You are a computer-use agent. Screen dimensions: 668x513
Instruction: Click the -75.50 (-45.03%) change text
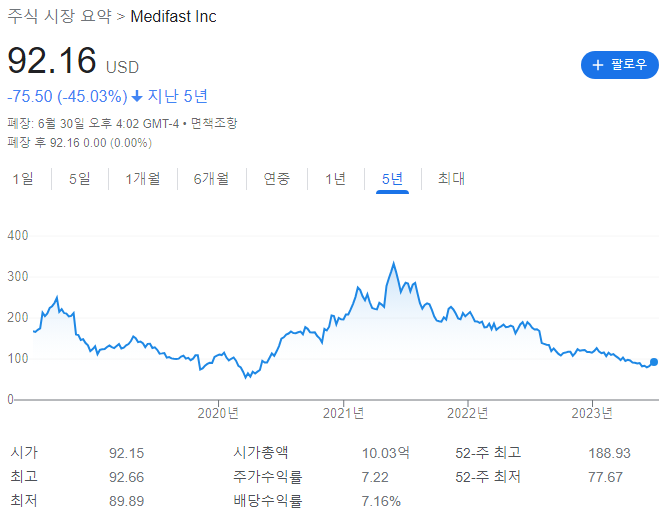67,96
